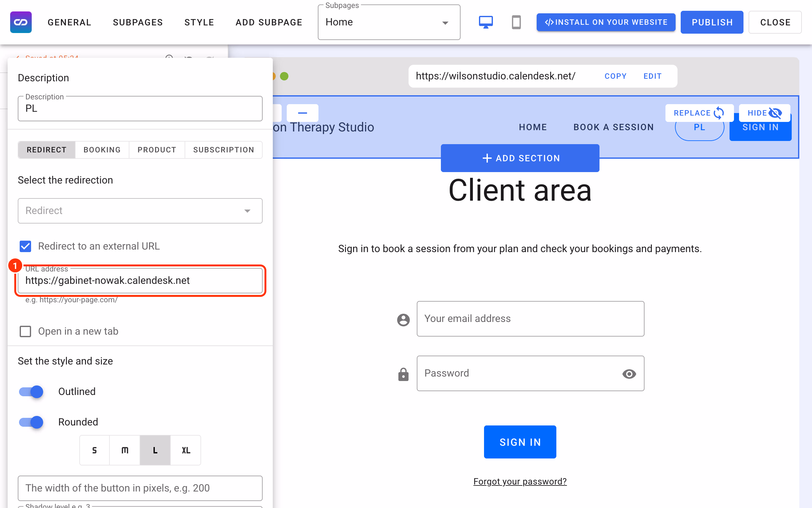Choose size S for the button
812x508 pixels.
(94, 450)
